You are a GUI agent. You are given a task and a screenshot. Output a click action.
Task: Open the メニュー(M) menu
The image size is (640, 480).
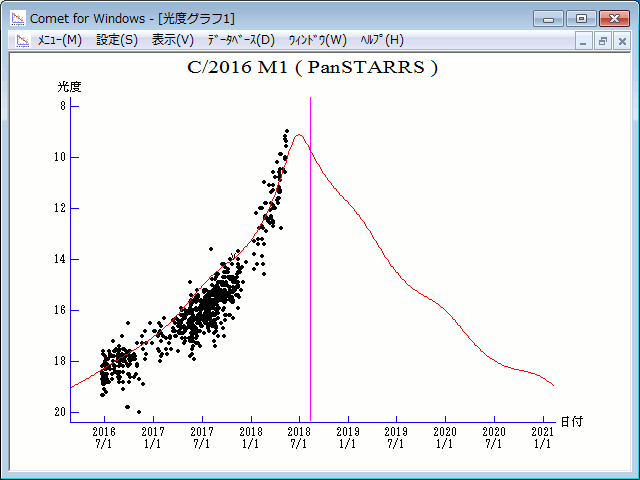59,40
